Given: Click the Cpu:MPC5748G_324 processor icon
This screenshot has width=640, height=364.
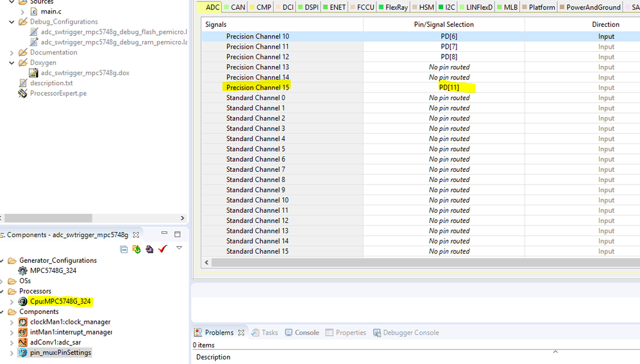Looking at the screenshot, I should [23, 302].
